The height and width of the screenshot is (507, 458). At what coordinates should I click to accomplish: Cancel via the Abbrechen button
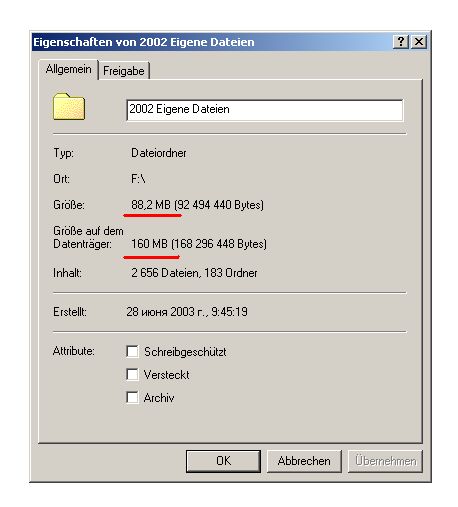(x=304, y=461)
